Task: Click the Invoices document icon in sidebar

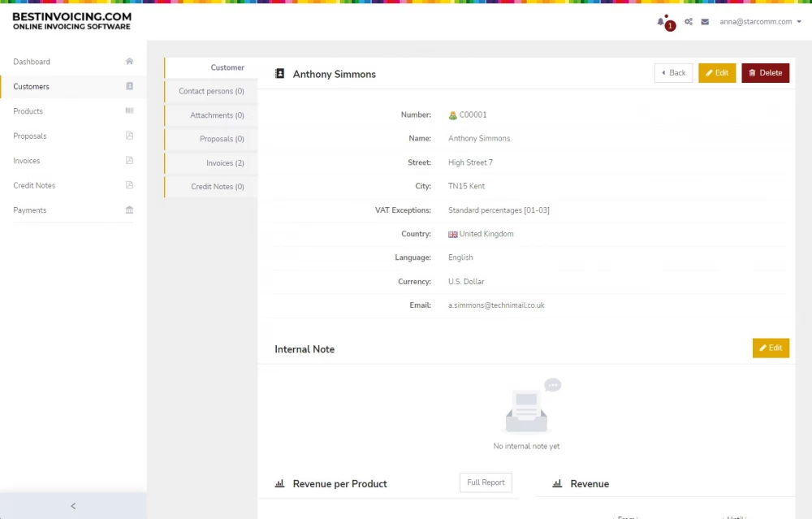Action: click(129, 161)
